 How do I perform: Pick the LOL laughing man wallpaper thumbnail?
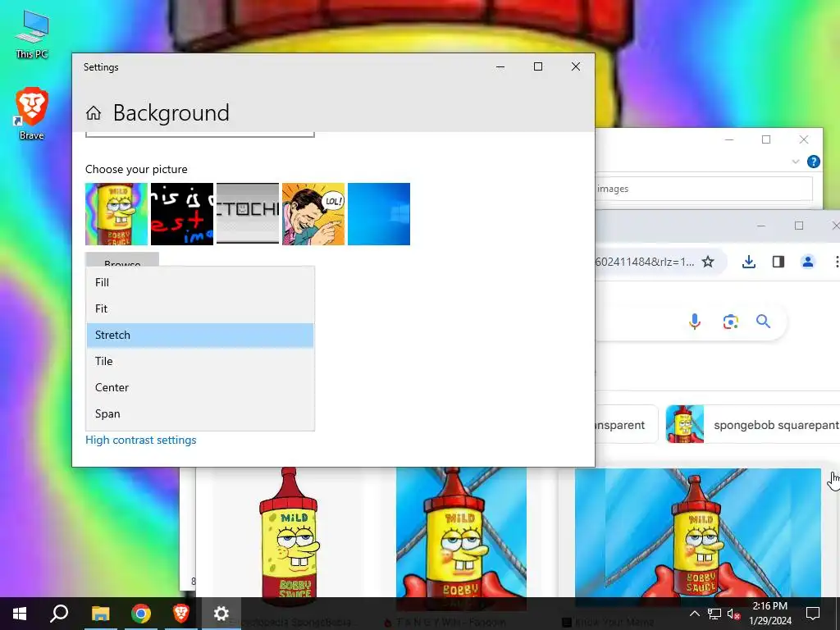click(x=313, y=214)
